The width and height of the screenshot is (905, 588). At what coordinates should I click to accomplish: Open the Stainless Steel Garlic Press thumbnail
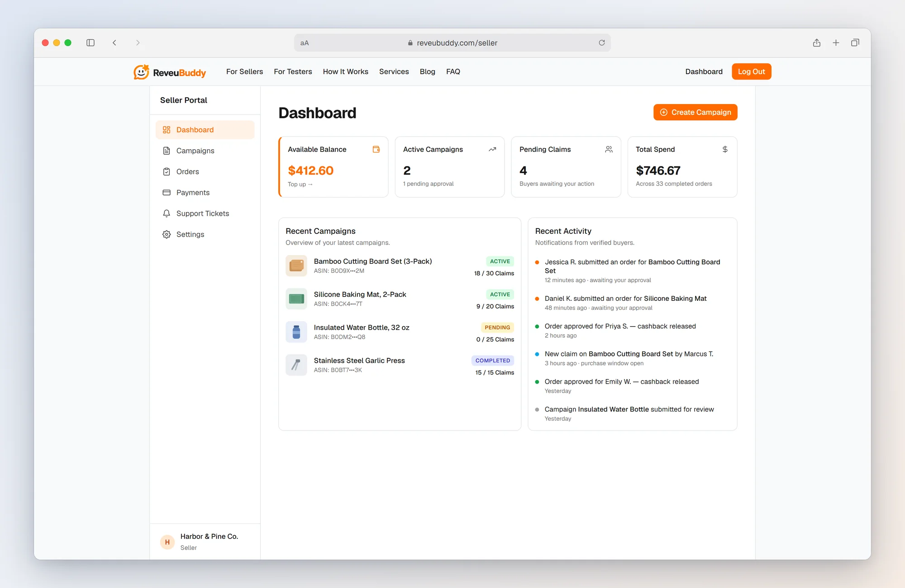tap(296, 365)
